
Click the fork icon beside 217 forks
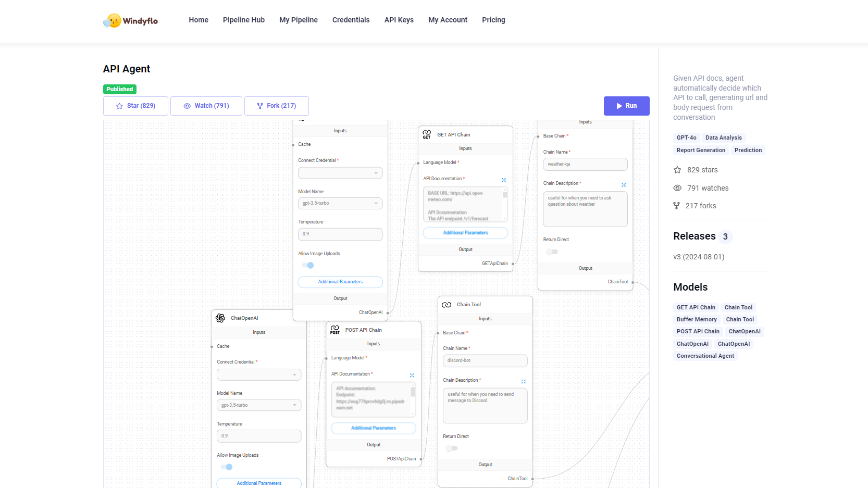(x=676, y=206)
